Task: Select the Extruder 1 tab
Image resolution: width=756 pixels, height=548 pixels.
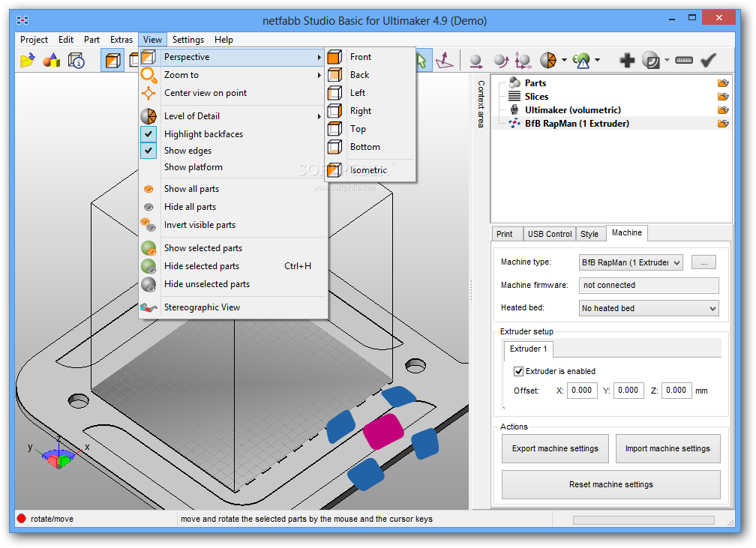Action: pyautogui.click(x=529, y=349)
